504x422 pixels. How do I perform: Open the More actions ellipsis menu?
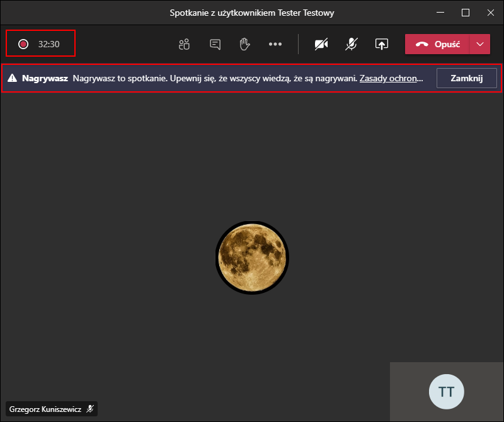[275, 44]
